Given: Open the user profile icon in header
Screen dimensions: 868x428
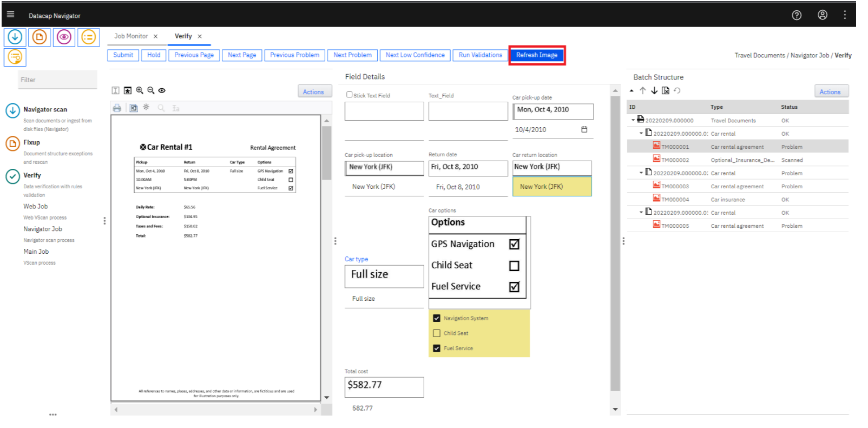Looking at the screenshot, I should coord(823,15).
